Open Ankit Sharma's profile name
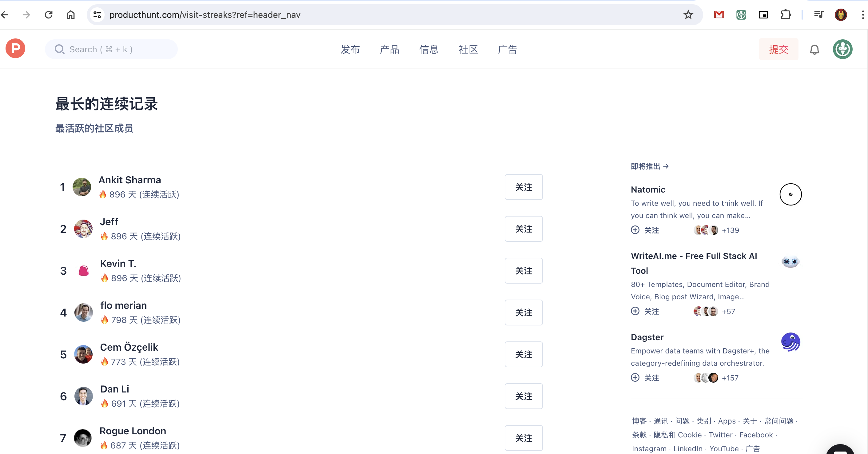The width and height of the screenshot is (868, 454). 130,180
